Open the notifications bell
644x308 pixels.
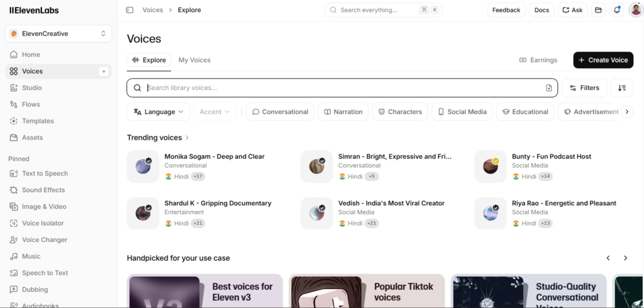pos(617,10)
